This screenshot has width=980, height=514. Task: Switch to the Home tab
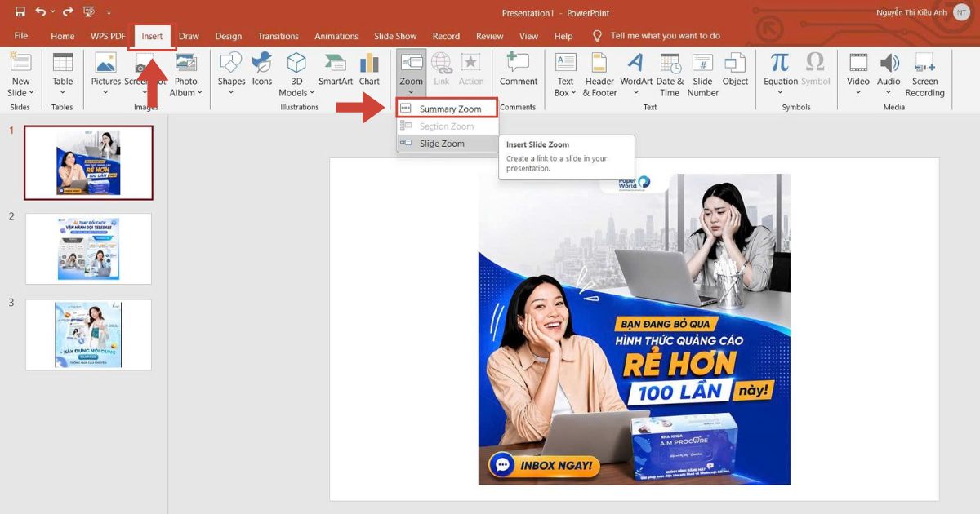point(63,36)
